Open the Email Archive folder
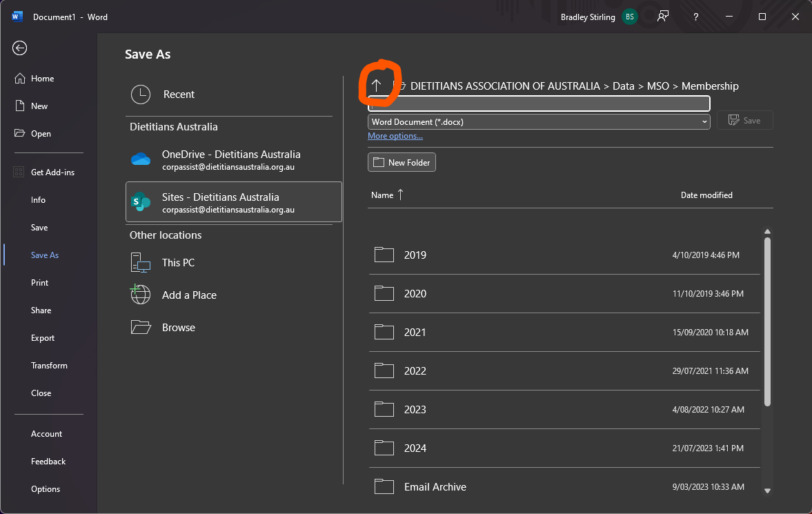This screenshot has width=812, height=514. [435, 486]
